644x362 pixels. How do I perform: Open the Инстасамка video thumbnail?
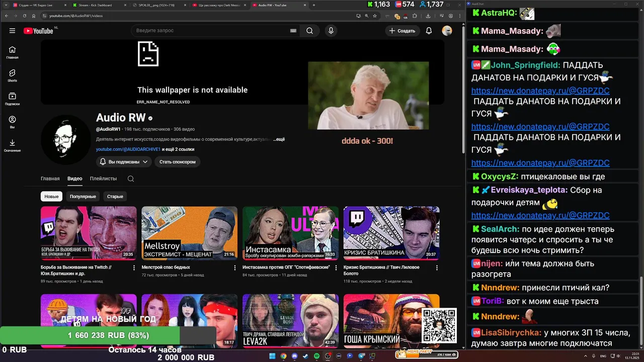click(290, 233)
